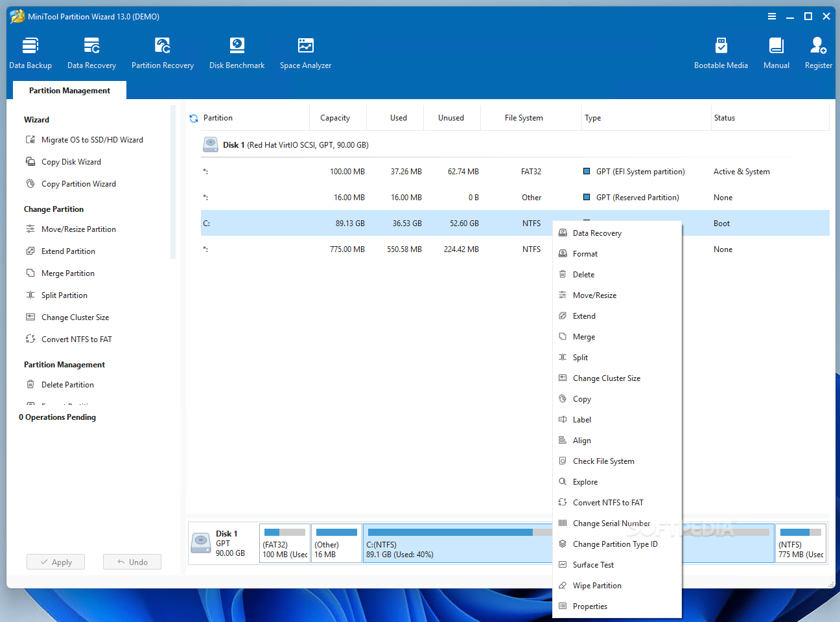Open the hamburger menu in title bar
The height and width of the screenshot is (622, 840).
click(772, 16)
